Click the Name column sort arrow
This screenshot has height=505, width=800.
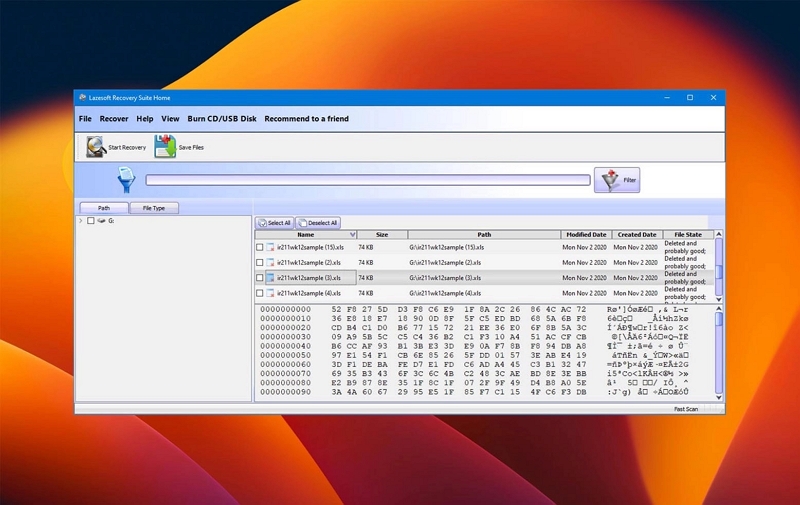pos(352,235)
